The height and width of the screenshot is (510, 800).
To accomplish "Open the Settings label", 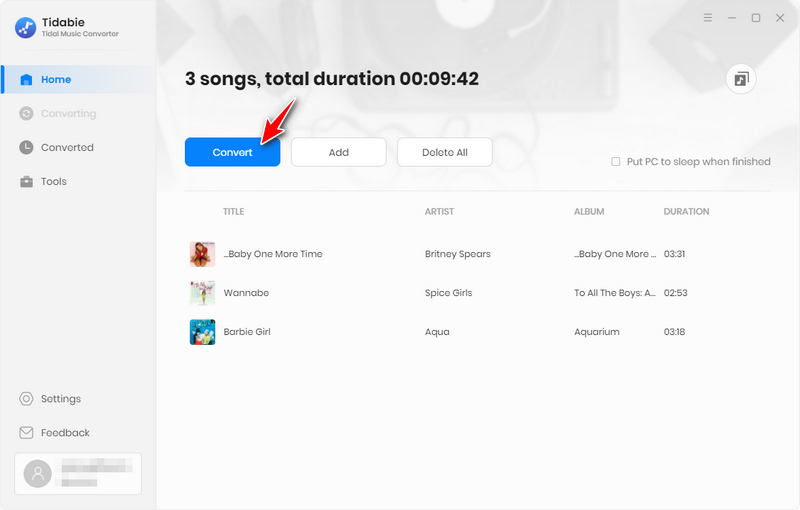I will click(61, 399).
